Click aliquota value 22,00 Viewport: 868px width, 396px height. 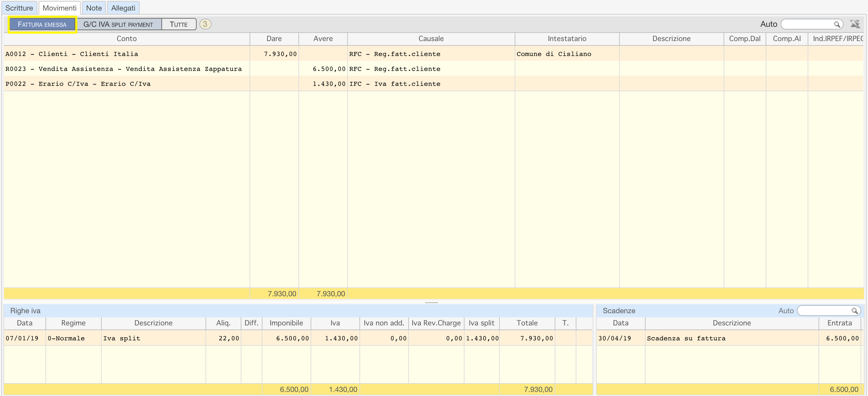(229, 338)
